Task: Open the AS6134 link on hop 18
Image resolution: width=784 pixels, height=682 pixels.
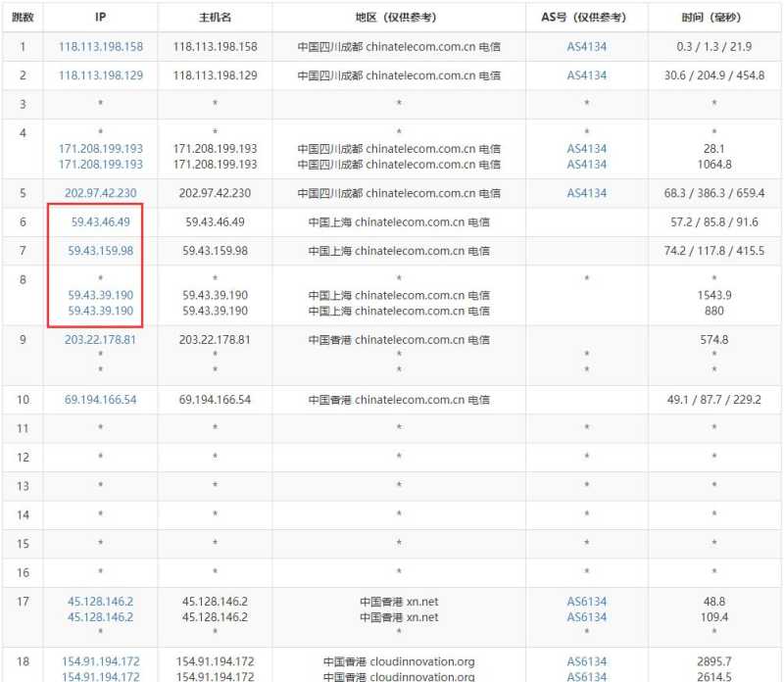Action: pyautogui.click(x=585, y=661)
